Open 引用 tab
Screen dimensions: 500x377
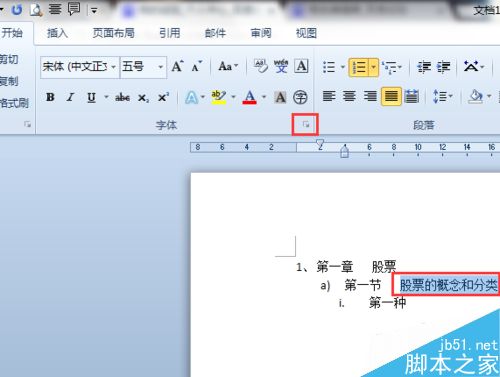tap(169, 33)
